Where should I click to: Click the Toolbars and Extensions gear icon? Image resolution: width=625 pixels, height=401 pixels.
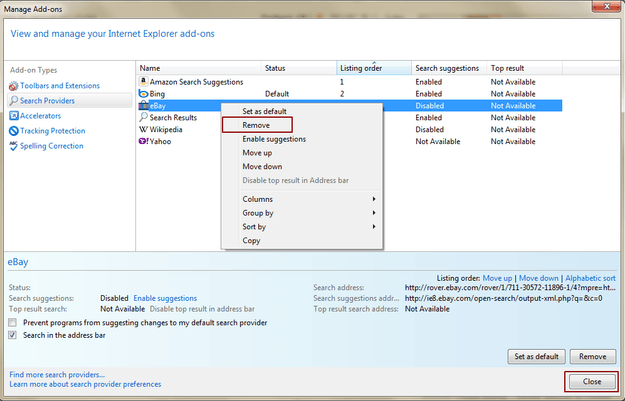coord(14,86)
